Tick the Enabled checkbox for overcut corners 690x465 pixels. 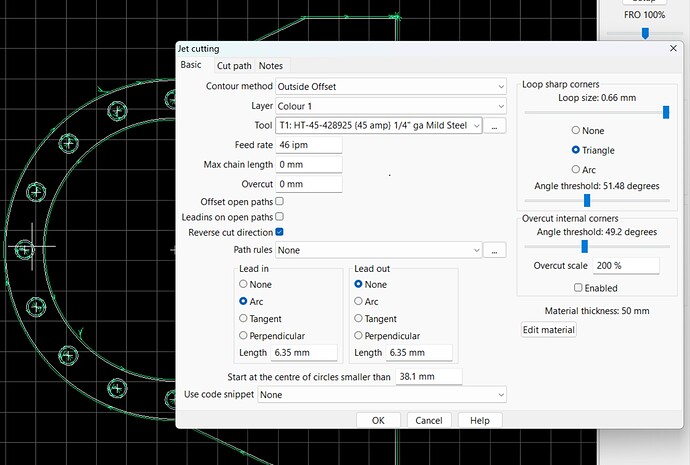tap(578, 288)
